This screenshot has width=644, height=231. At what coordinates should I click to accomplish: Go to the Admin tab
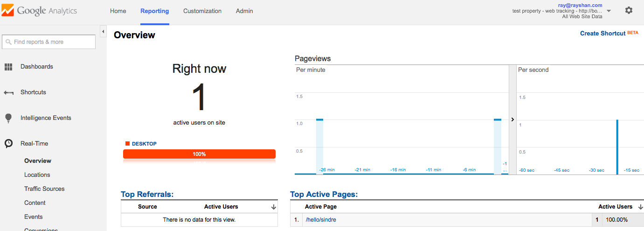(x=244, y=11)
